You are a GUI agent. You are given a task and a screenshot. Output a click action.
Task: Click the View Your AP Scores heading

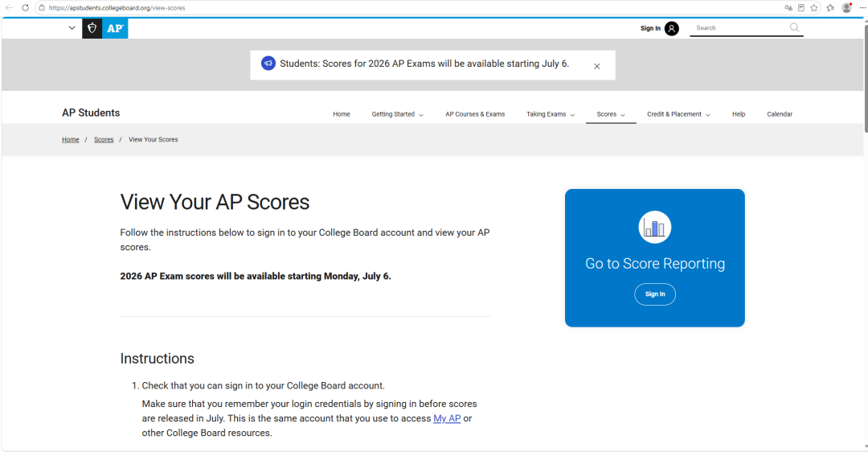(215, 202)
